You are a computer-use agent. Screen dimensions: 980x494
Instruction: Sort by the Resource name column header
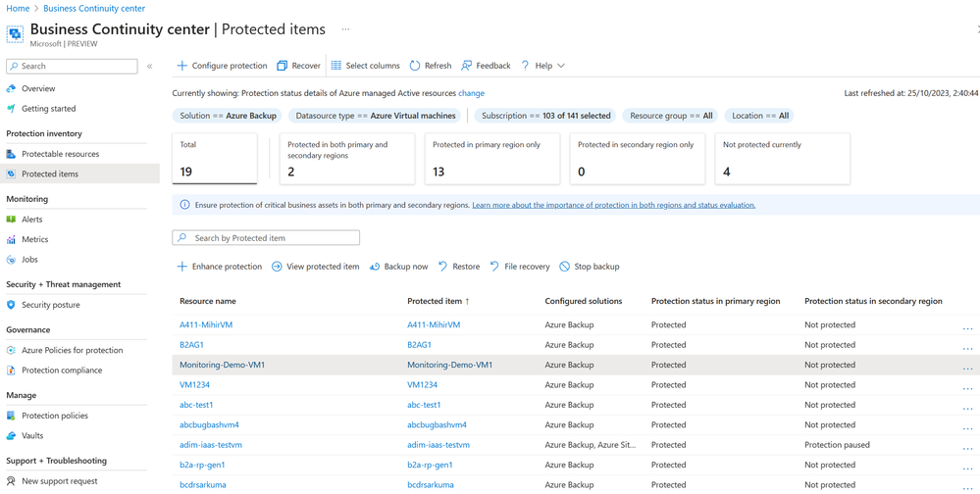coord(208,301)
